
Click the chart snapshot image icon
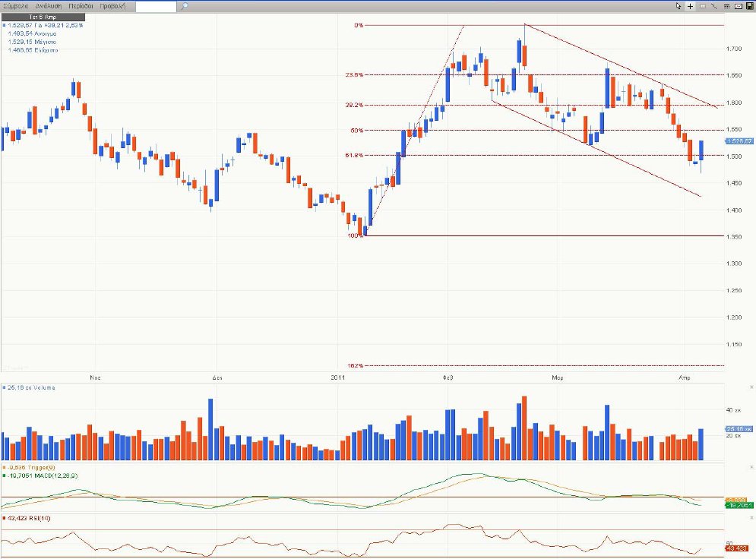(739, 6)
